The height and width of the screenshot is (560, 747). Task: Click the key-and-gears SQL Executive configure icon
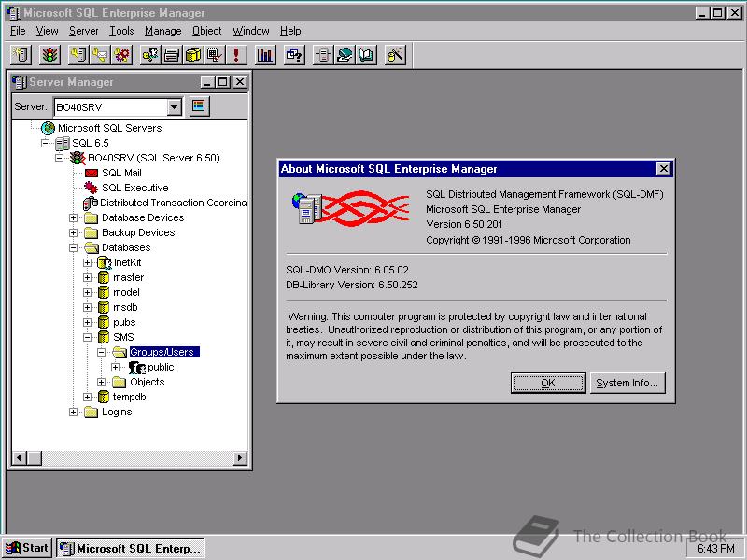[121, 55]
